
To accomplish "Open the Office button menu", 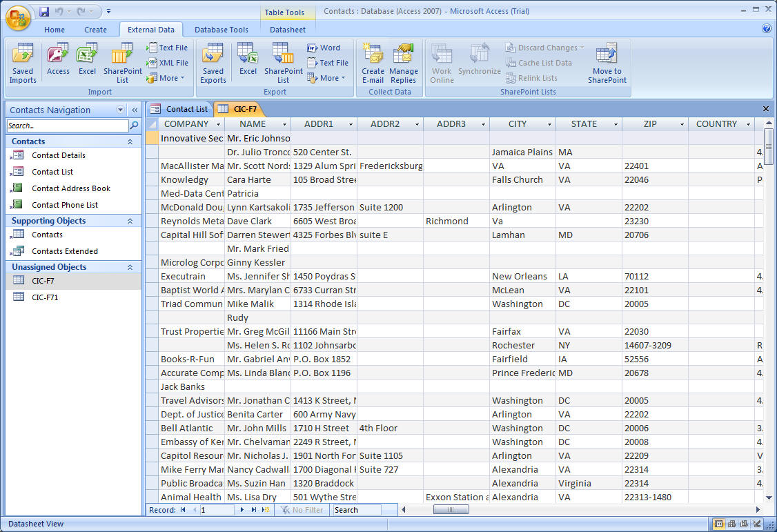I will 18,18.
